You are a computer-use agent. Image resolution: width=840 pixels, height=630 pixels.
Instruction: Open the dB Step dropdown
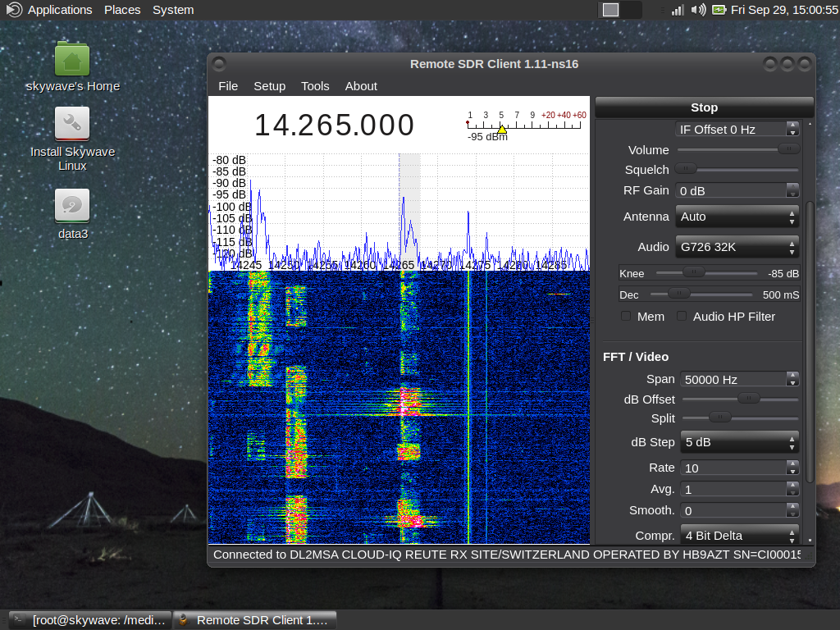tap(739, 442)
